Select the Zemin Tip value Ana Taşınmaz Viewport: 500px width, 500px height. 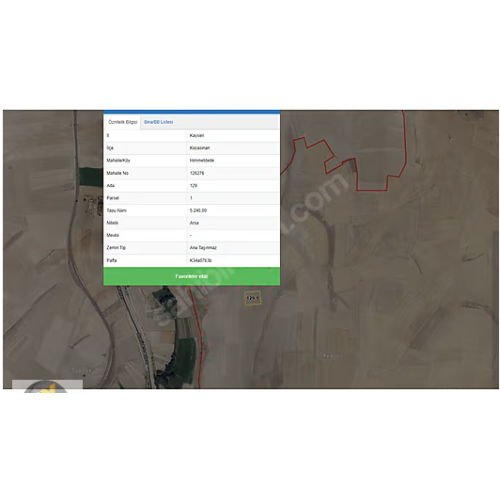tap(203, 248)
